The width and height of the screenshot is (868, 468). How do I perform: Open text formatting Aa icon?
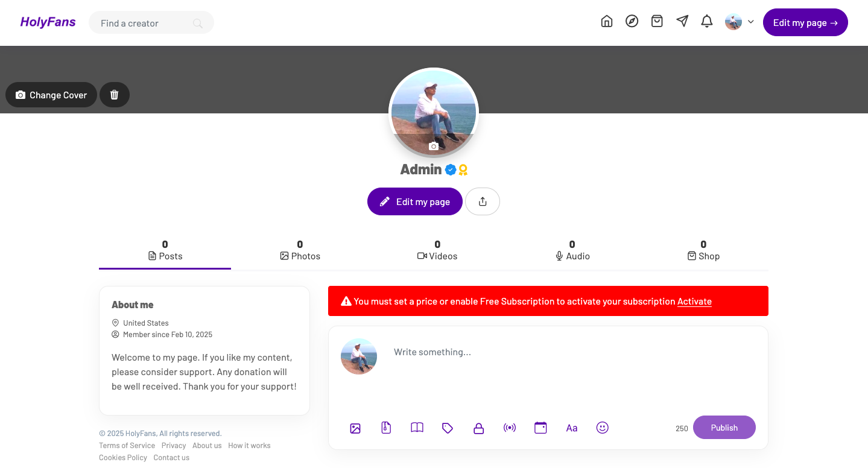(x=572, y=428)
